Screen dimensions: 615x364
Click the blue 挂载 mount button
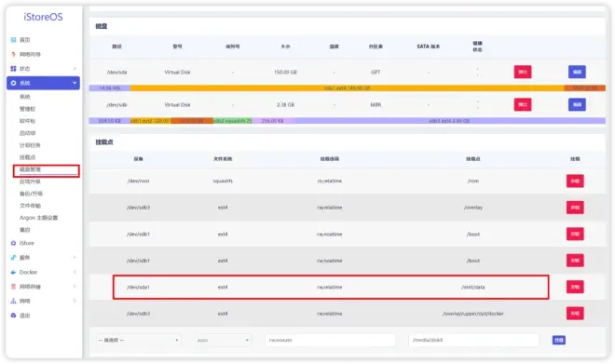tap(559, 340)
